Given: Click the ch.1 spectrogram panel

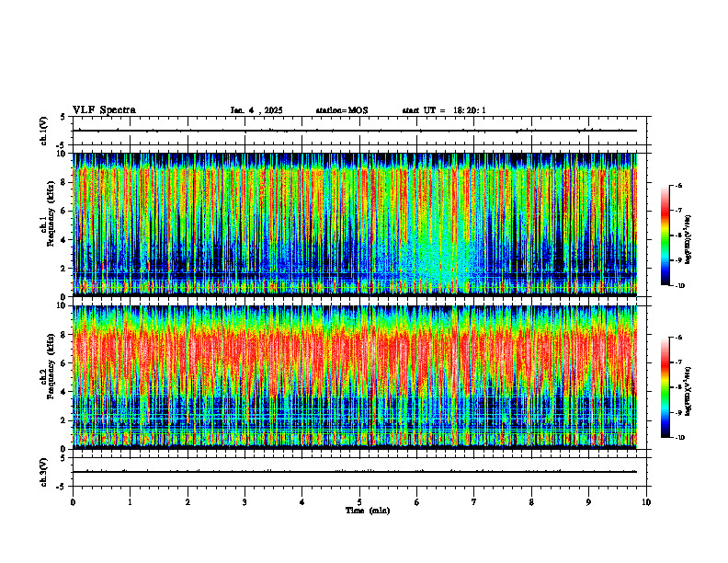Looking at the screenshot, I should [355, 224].
